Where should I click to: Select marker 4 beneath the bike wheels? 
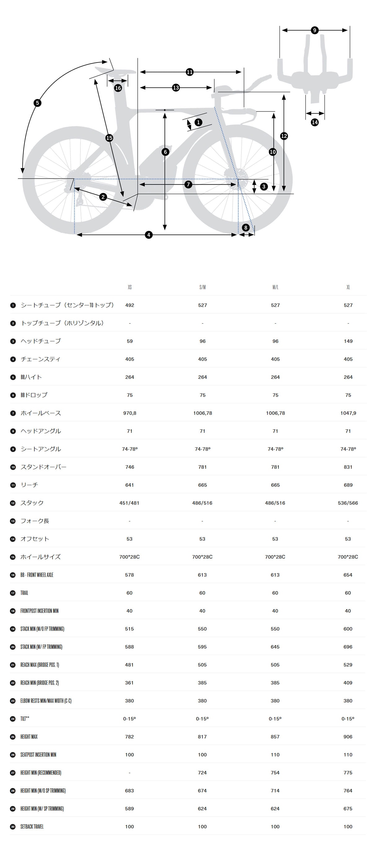click(x=148, y=235)
